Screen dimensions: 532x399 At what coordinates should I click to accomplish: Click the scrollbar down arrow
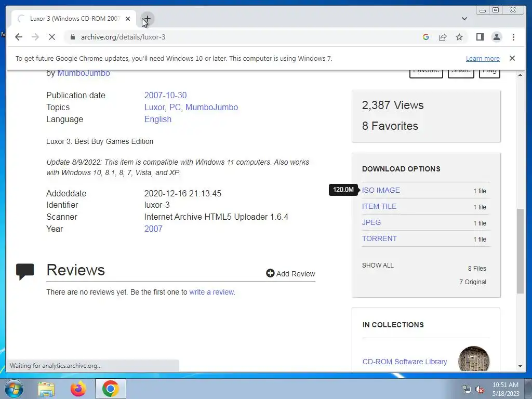pyautogui.click(x=520, y=366)
